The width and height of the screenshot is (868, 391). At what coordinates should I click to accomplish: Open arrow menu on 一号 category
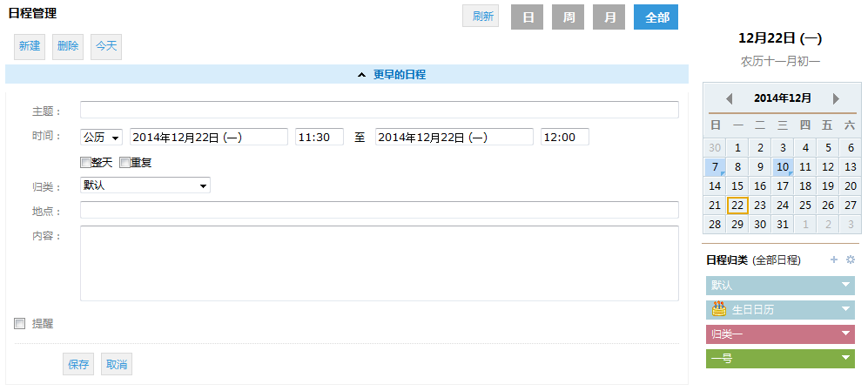(844, 358)
